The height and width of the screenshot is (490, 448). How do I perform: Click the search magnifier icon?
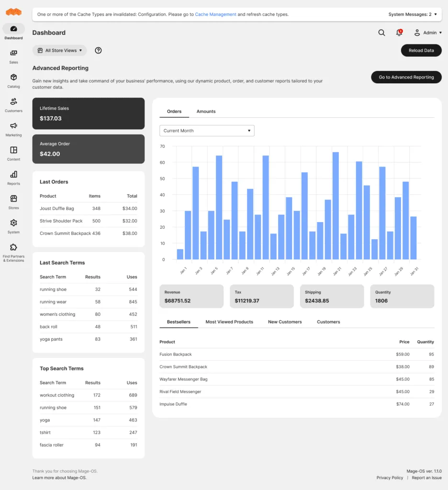(381, 33)
